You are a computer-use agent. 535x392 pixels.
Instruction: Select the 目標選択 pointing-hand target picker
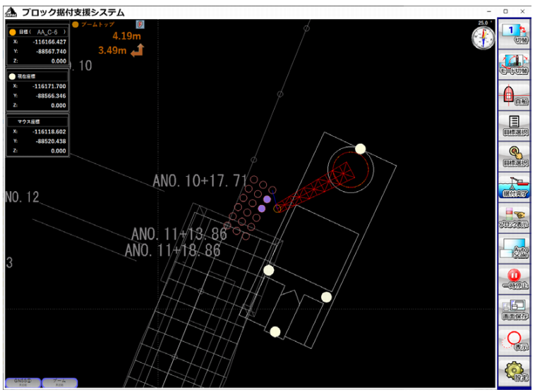pyautogui.click(x=515, y=157)
